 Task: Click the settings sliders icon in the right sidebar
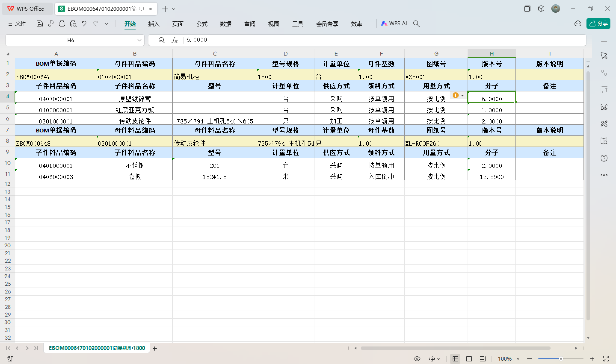pos(604,73)
